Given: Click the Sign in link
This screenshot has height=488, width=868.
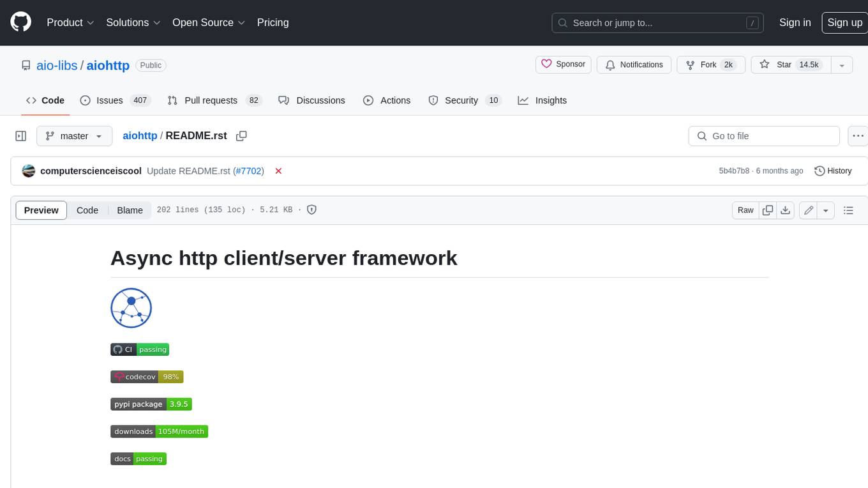Looking at the screenshot, I should click(x=795, y=22).
